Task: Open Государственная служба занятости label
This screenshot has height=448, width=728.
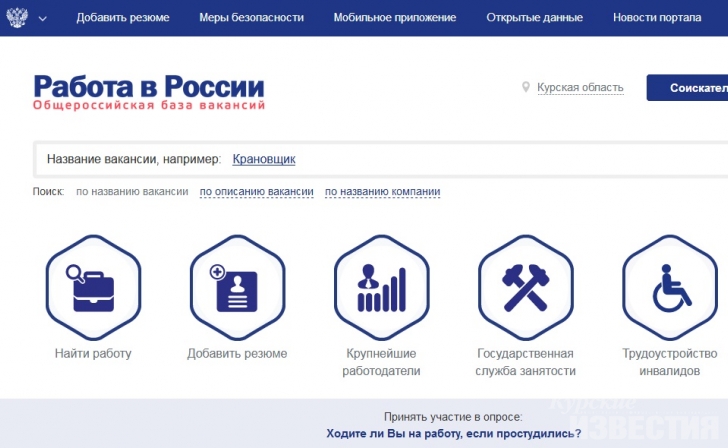Action: click(x=525, y=362)
